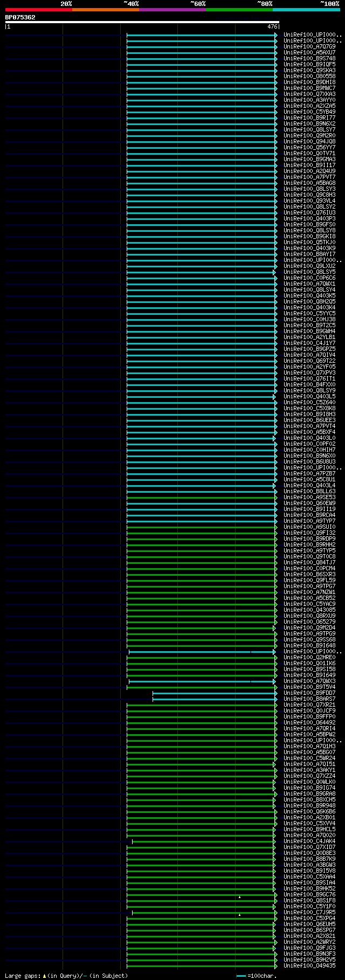
Task: Click the green arrowhead of hit UniRef100_A9SUI0
Action: point(276,527)
